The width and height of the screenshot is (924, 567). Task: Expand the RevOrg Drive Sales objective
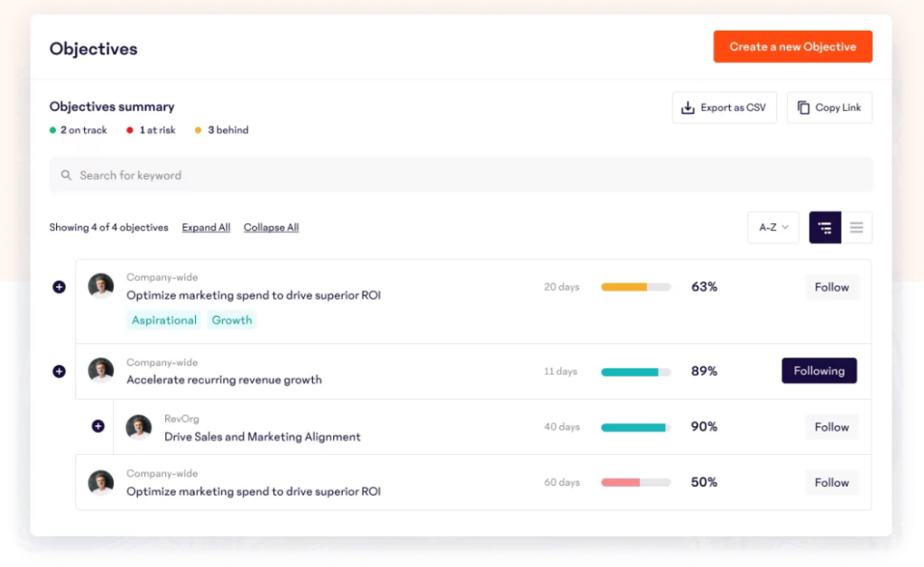(97, 427)
